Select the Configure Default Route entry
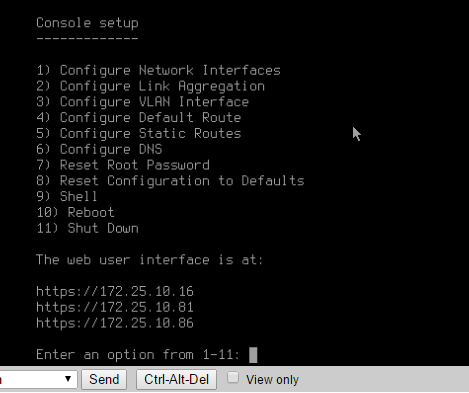469x393 pixels. tap(139, 118)
